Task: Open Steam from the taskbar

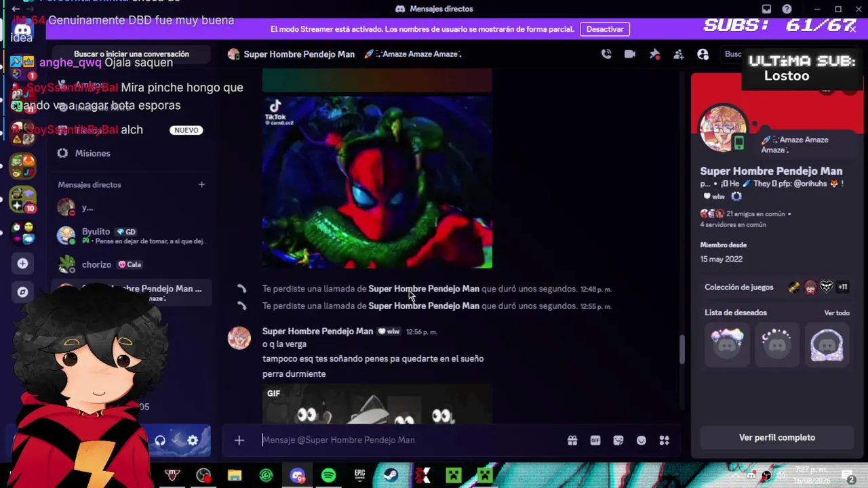Action: [391, 476]
